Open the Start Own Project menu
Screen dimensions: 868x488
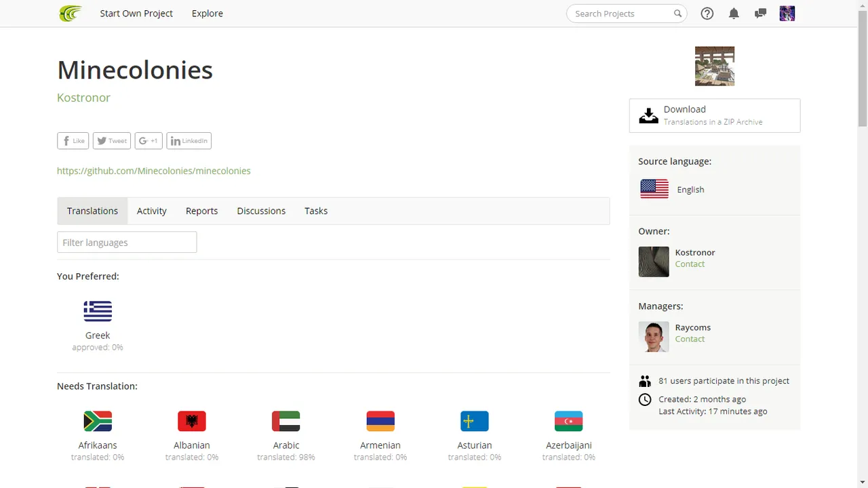(136, 14)
